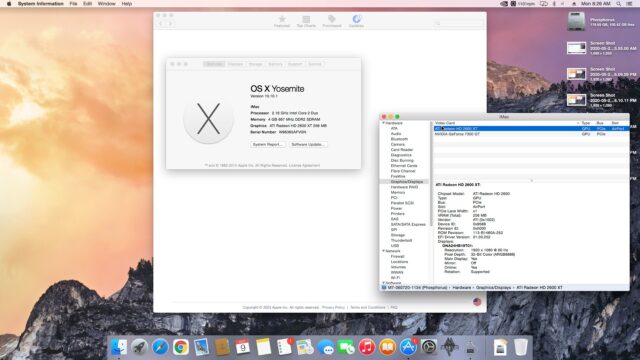The width and height of the screenshot is (640, 360).
Task: Open Spotlight search magnifier in menu bar
Action: click(x=619, y=4)
